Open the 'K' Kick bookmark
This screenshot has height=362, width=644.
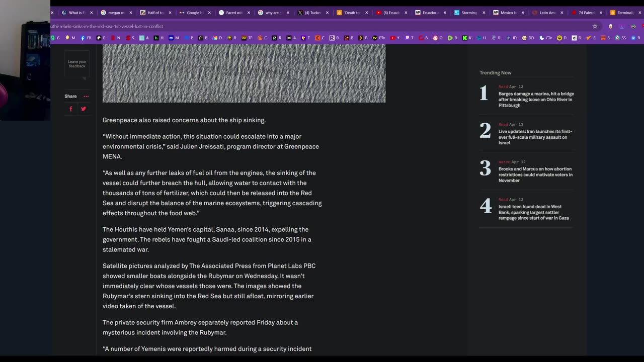[x=467, y=38]
